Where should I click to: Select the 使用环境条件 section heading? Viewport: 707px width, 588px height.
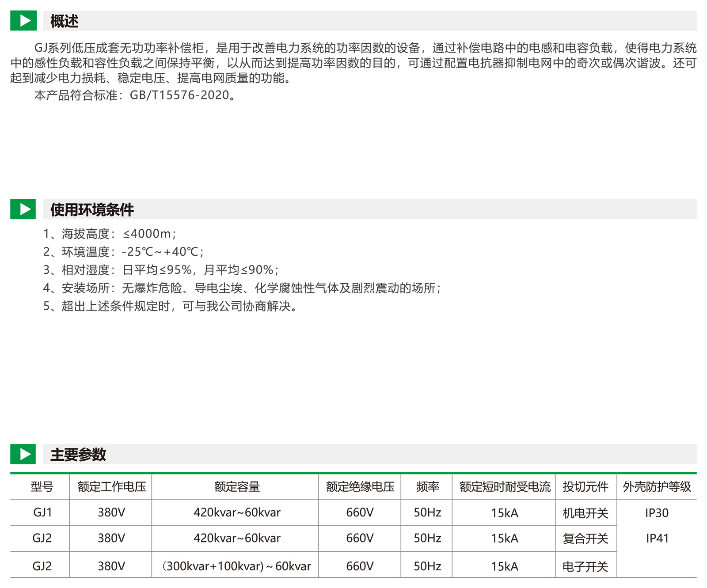[92, 209]
